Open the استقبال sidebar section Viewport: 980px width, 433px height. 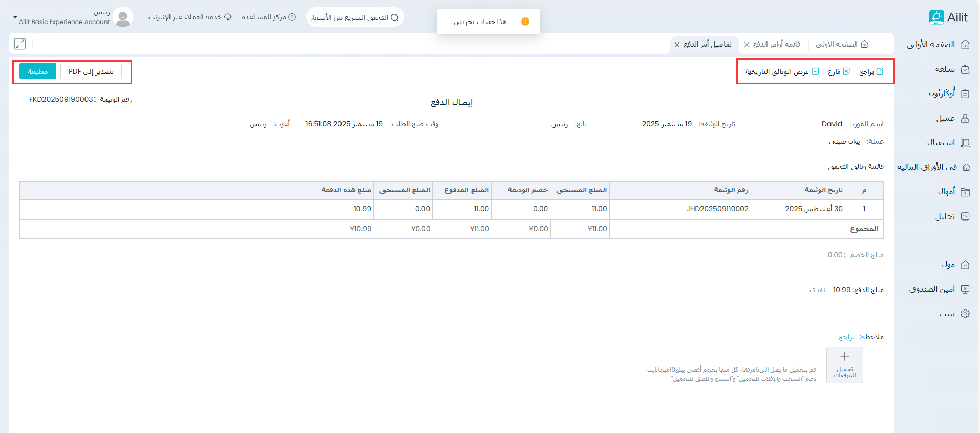tap(947, 143)
